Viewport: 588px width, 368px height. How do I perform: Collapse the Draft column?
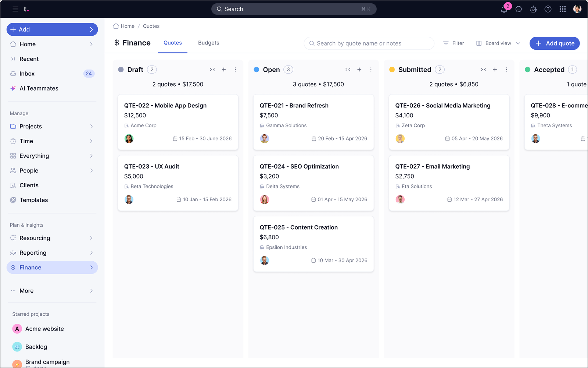pos(212,70)
